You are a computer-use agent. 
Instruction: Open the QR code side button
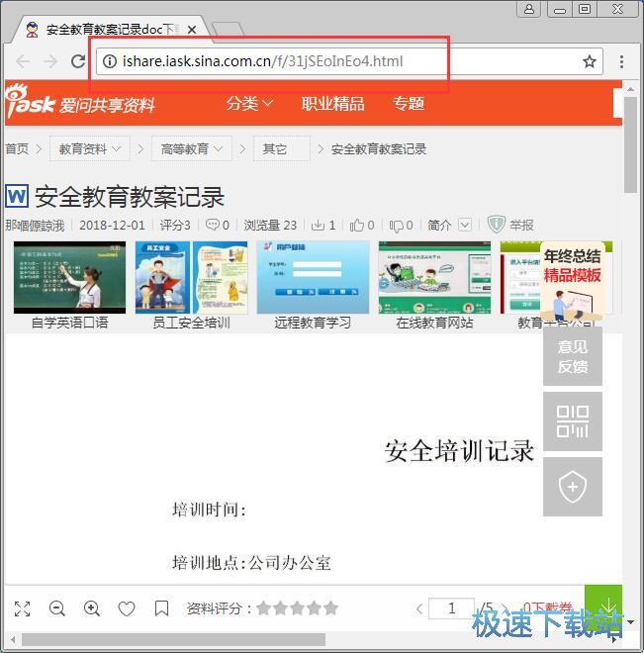tap(572, 421)
